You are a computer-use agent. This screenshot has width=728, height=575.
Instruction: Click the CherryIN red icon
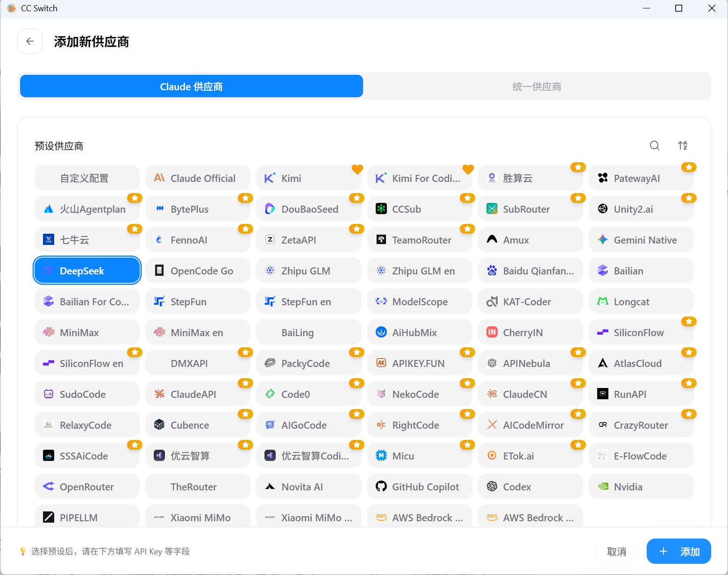(x=492, y=332)
